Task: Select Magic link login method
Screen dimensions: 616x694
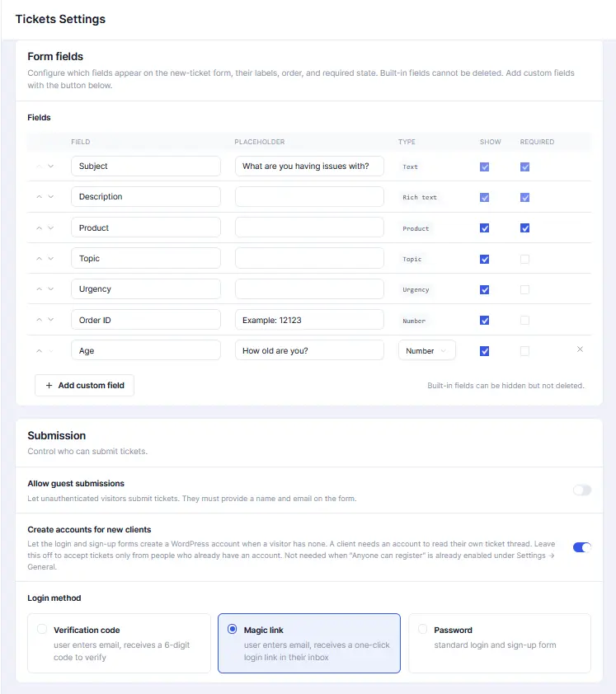Action: (x=309, y=643)
